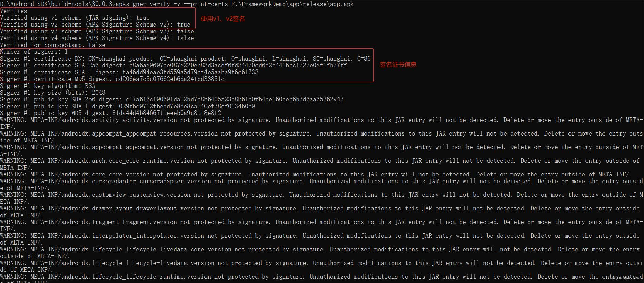Click the androidx.cursoradapter_cursoradapter.version warning
644x283 pixels.
[x=321, y=185]
